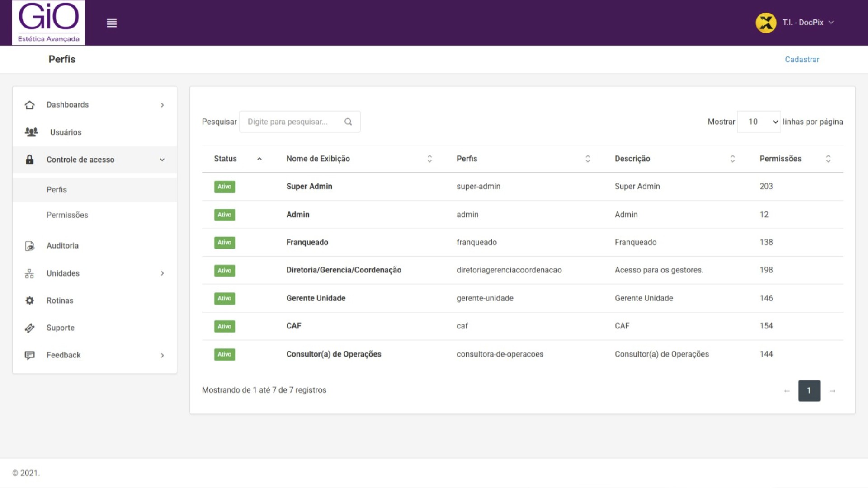
Task: Click the GiO Estética Avançada logo
Action: pyautogui.click(x=48, y=23)
